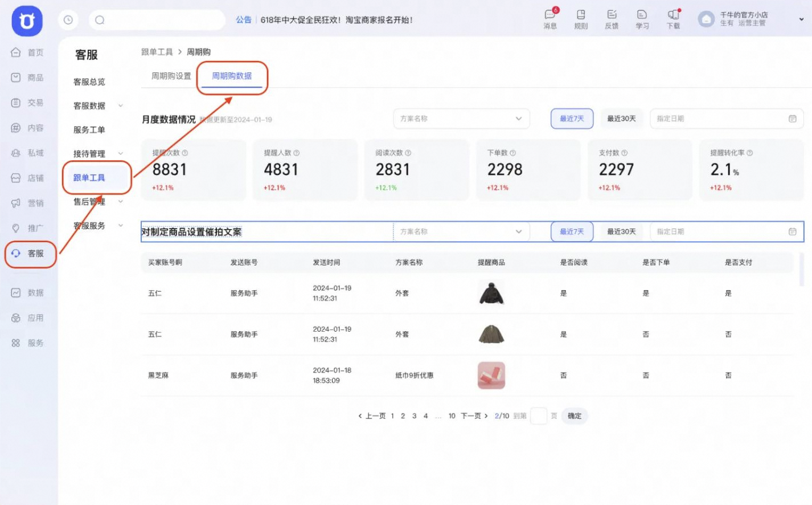This screenshot has height=505, width=812.
Task: Open 内容 content in sidebar
Action: point(27,128)
